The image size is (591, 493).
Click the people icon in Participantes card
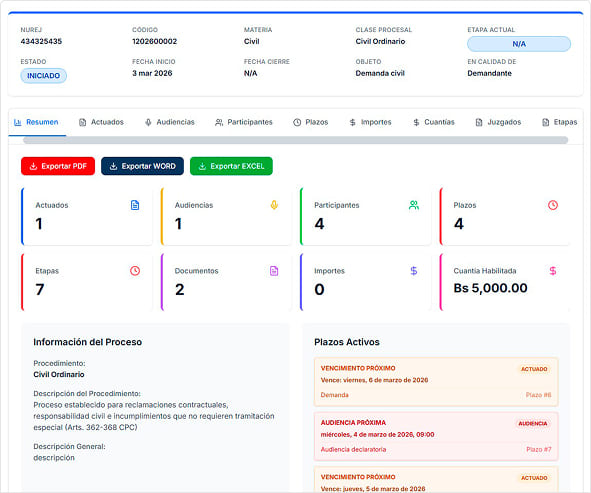pos(413,205)
